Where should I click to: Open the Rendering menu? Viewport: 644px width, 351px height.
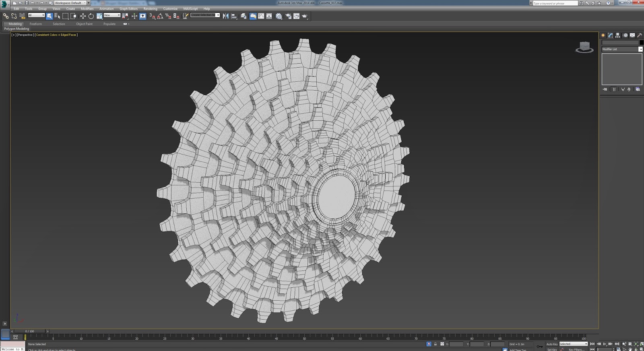(x=150, y=9)
